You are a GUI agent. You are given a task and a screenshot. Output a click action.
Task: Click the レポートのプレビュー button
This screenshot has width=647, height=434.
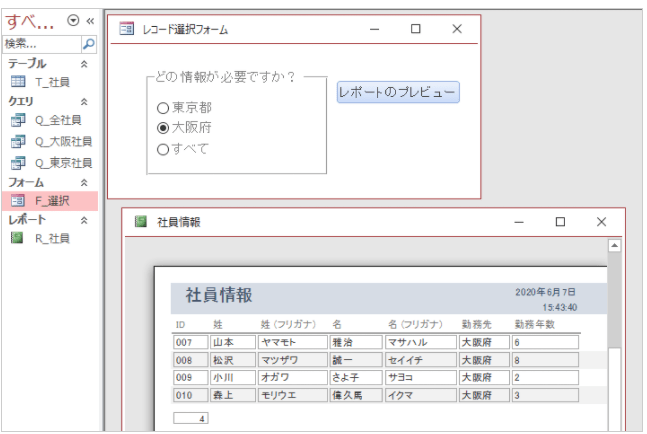(398, 92)
